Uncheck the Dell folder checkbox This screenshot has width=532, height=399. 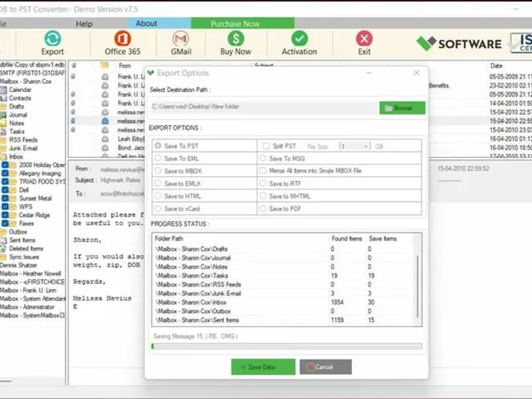[5, 190]
